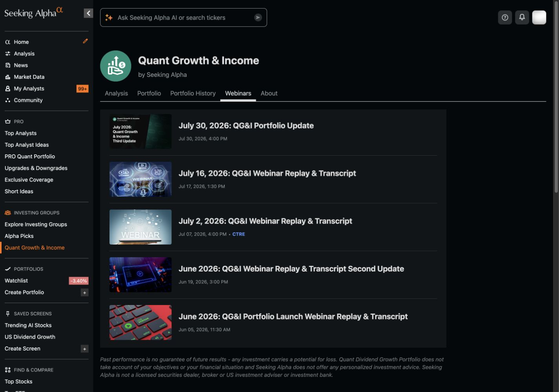The image size is (559, 392).
Task: Click the 'Jul 30, 2026, 4:00 PM' timestamp
Action: pos(203,139)
